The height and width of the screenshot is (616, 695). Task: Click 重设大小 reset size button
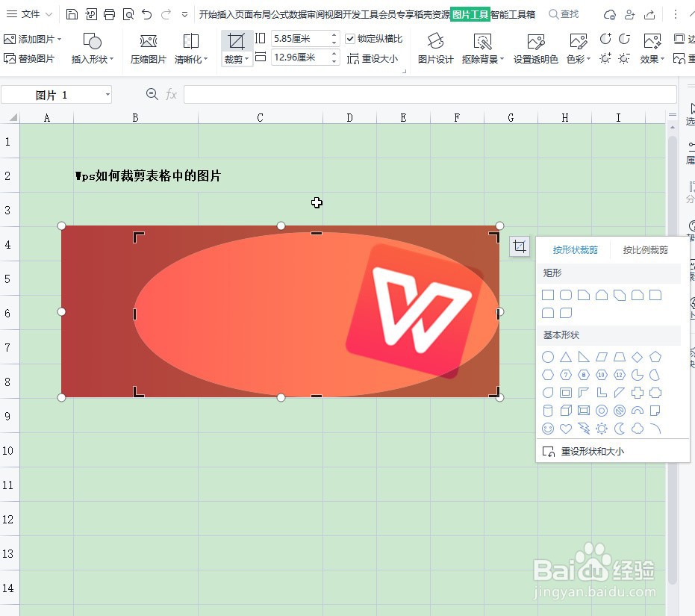tap(373, 58)
